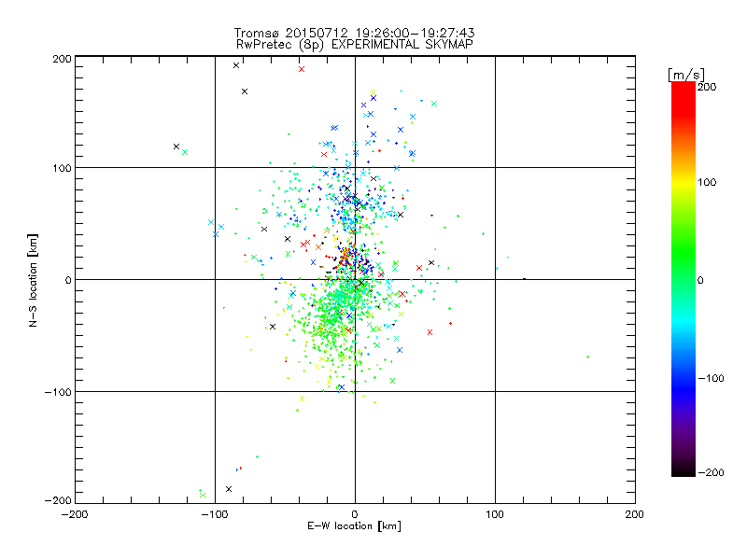This screenshot has height=560, width=747.
Task: Click the colorbar tick label '-200'
Action: [711, 472]
